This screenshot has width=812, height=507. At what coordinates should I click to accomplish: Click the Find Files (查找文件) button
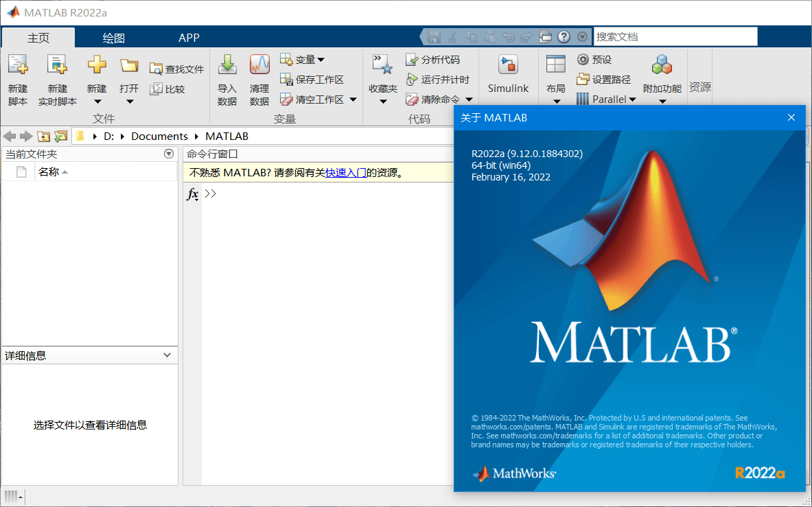(177, 69)
